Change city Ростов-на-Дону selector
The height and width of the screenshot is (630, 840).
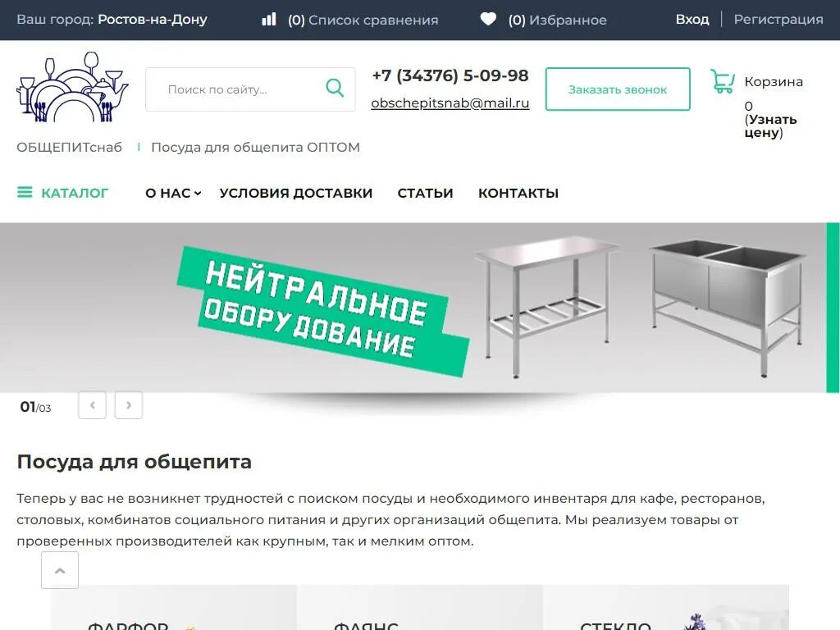coord(152,20)
